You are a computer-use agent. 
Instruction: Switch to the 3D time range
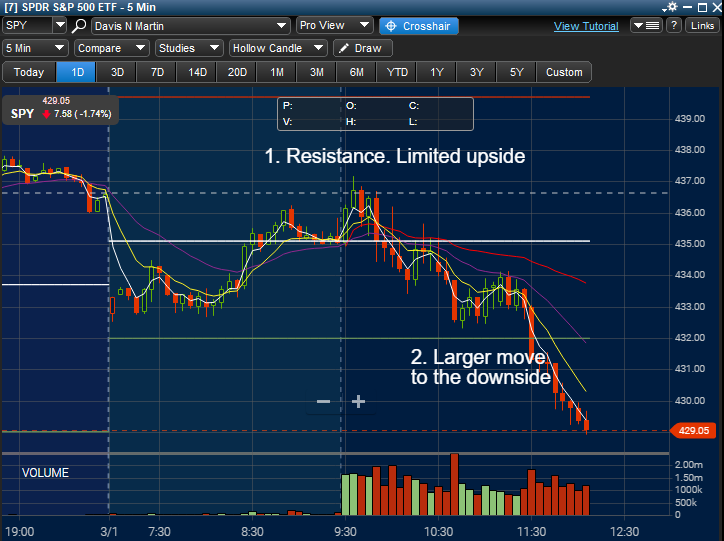pos(117,72)
